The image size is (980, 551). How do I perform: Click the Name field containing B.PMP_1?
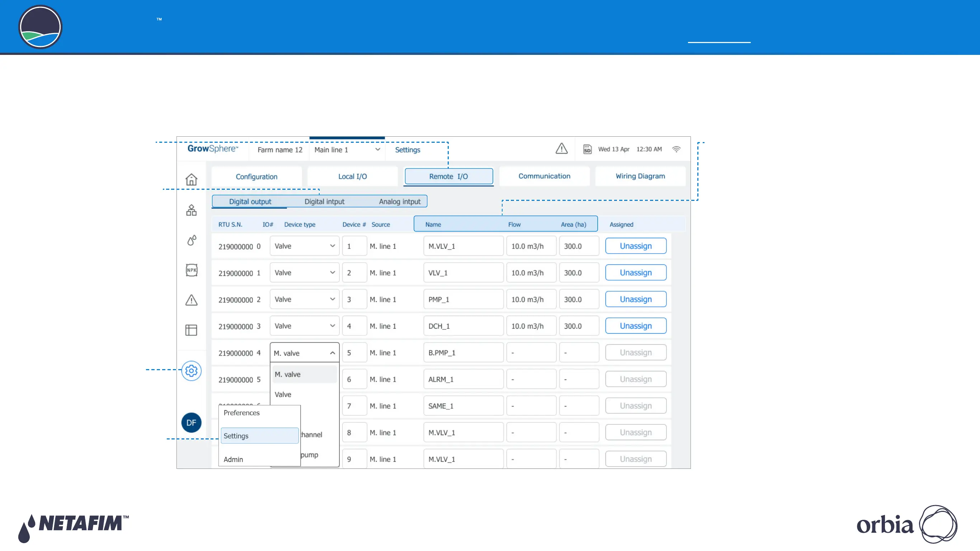click(x=463, y=352)
